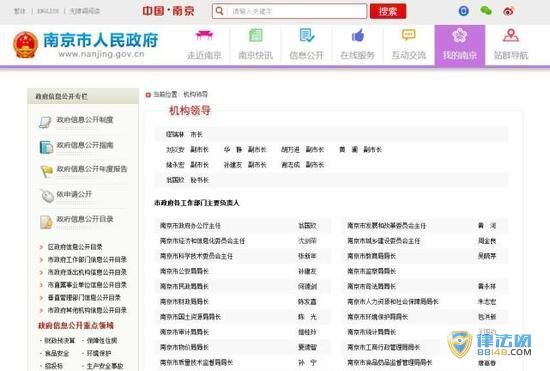Screen dimensions: 550x371
Task: Click 南京市物价局局长 row
Action: (x=242, y=347)
